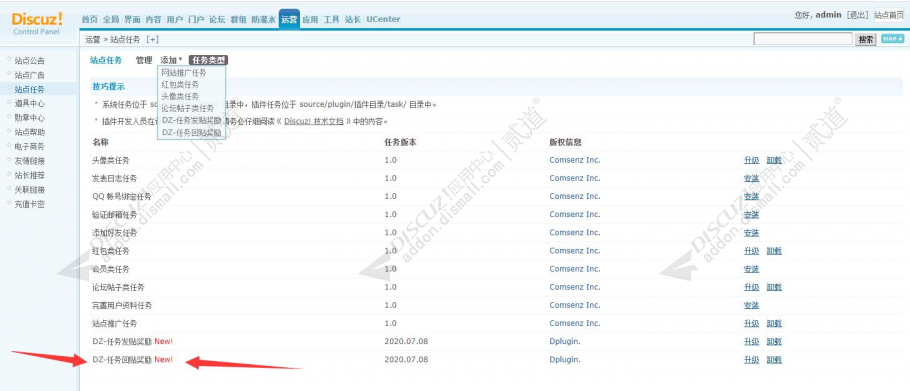
Task: Open the 门户 top navigation tab
Action: point(196,19)
